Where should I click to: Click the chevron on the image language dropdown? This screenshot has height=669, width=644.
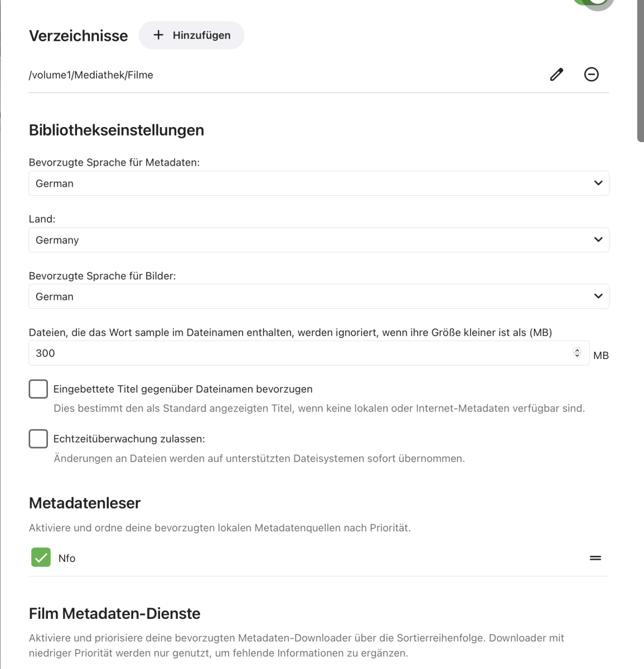click(x=598, y=296)
